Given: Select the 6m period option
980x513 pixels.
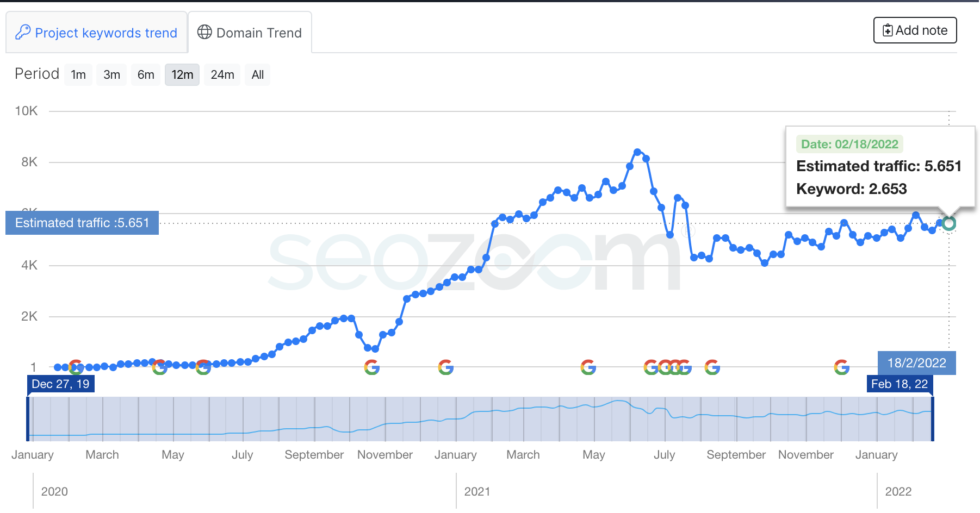Looking at the screenshot, I should [146, 75].
